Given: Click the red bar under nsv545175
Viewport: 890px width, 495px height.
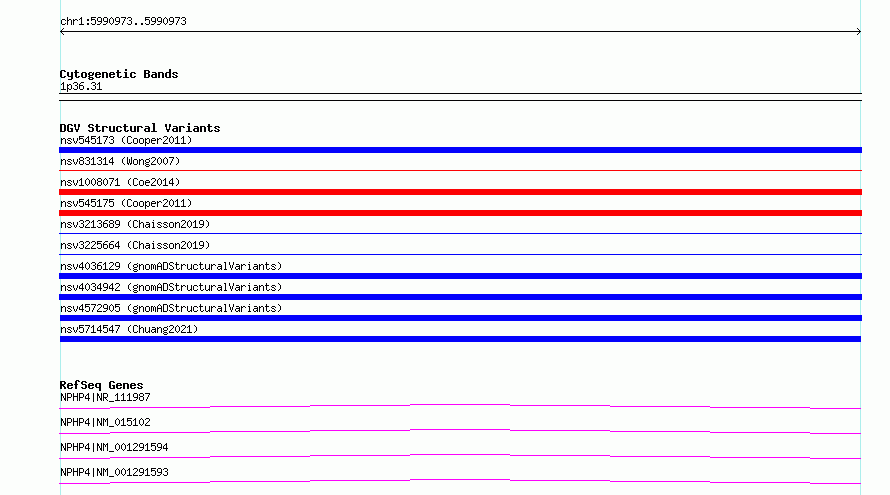Looking at the screenshot, I should tap(460, 213).
